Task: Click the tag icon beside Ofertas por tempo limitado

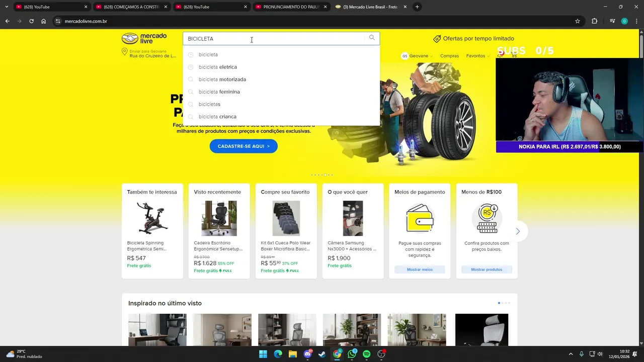Action: click(437, 39)
